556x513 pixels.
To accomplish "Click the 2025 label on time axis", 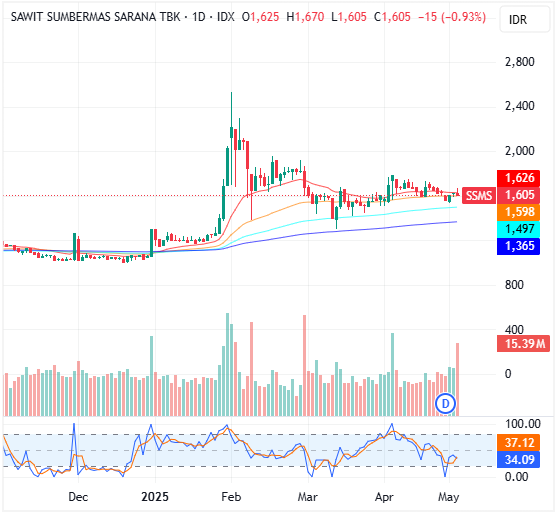I will click(155, 497).
